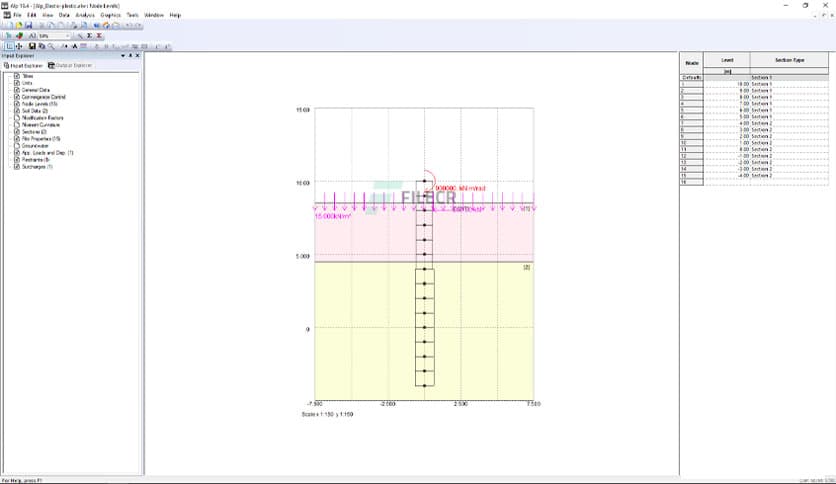The image size is (836, 484).
Task: Open the Graphics menu
Action: point(110,15)
